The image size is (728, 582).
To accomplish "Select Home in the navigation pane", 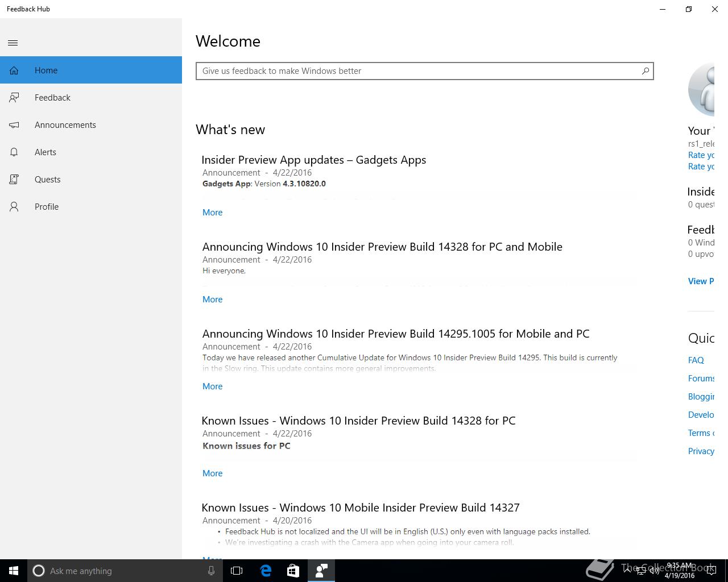I will coord(91,70).
